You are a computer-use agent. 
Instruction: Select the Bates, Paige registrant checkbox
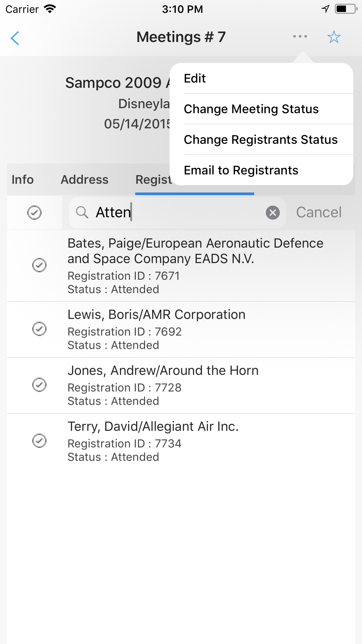coord(39,265)
